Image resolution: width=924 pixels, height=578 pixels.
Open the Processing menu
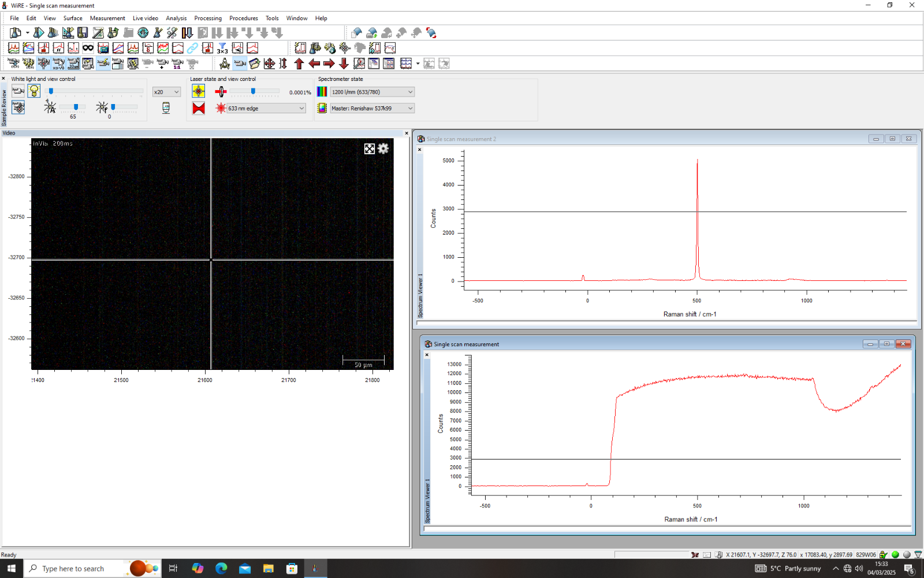208,18
